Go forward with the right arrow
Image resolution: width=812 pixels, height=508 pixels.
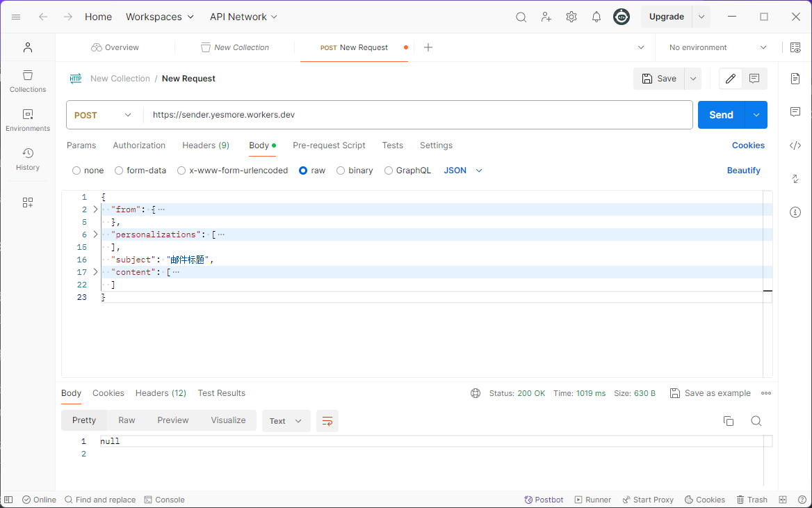click(68, 17)
